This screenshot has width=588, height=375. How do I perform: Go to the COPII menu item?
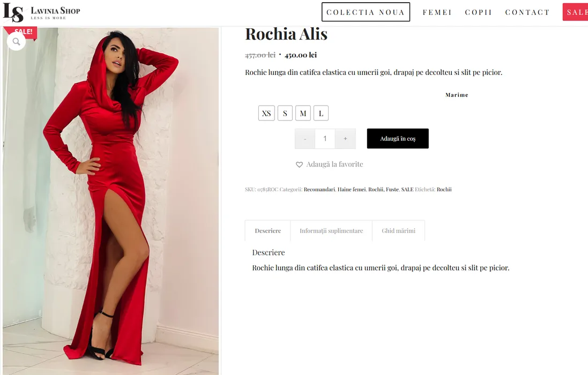(x=479, y=12)
